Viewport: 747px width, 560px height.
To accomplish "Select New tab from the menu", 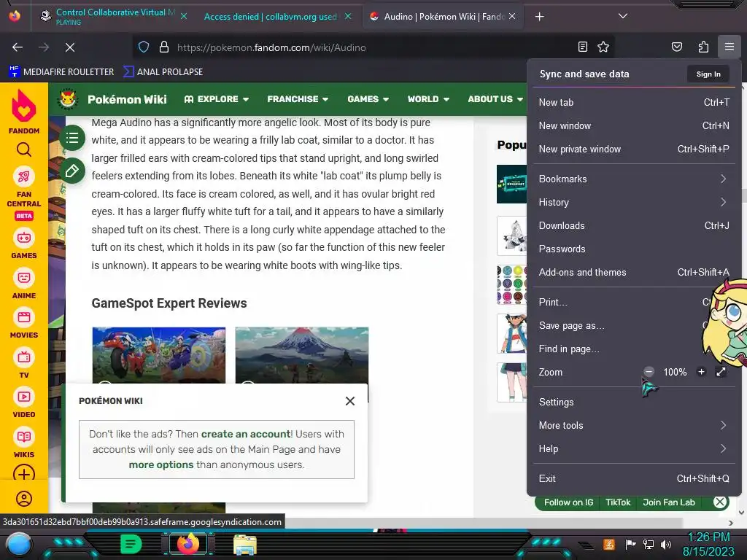I will coord(632,102).
